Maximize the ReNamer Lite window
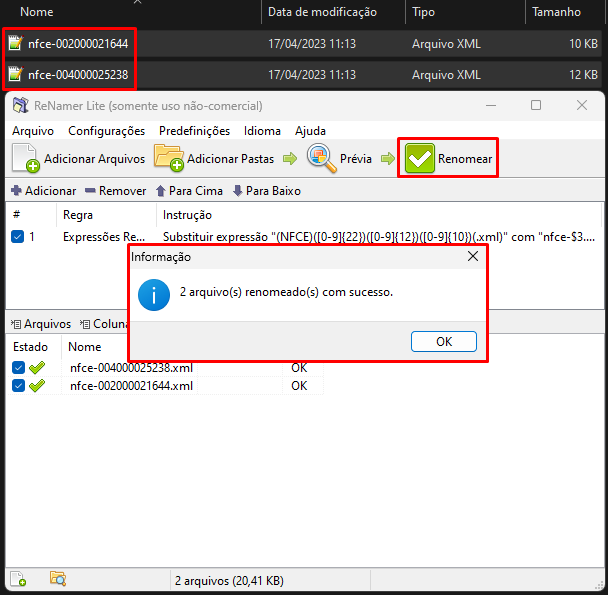 point(536,105)
